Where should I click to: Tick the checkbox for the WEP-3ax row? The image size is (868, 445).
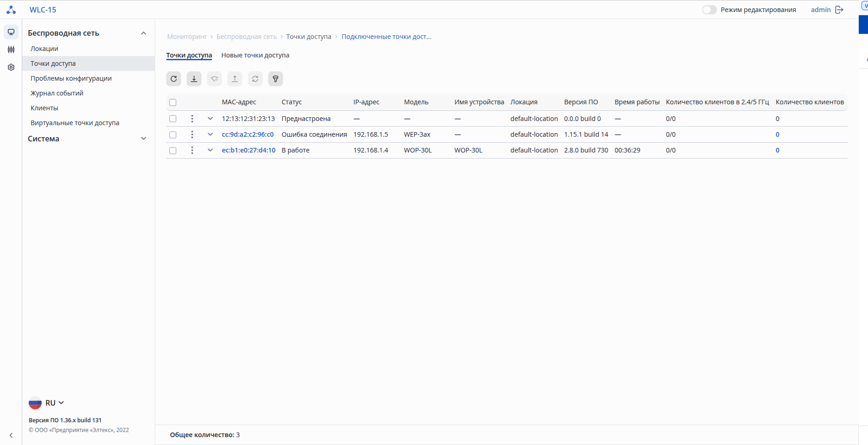point(173,134)
